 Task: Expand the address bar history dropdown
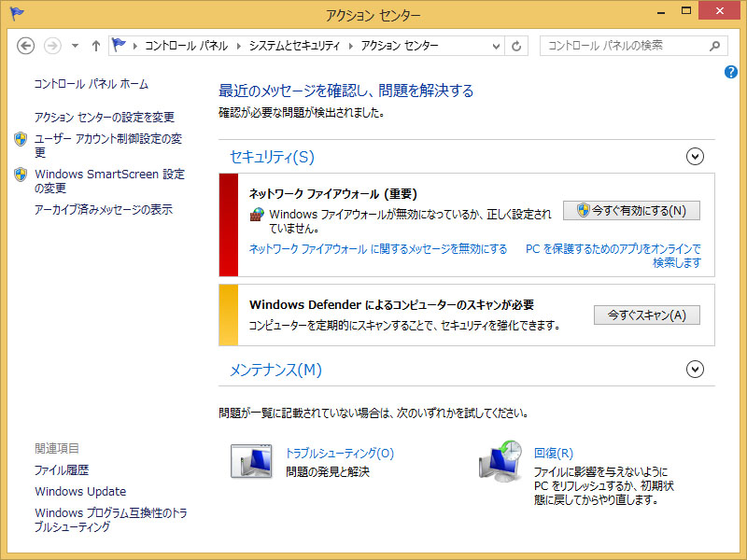click(496, 46)
